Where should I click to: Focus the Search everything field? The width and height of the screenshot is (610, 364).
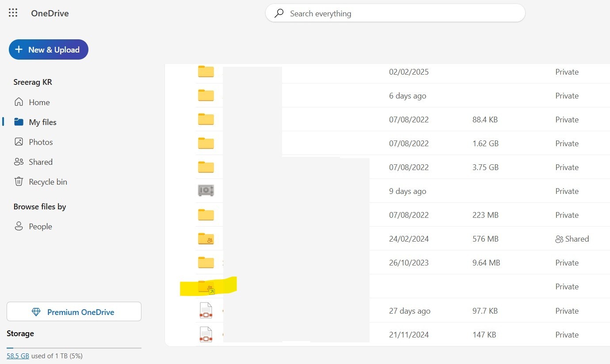(395, 13)
